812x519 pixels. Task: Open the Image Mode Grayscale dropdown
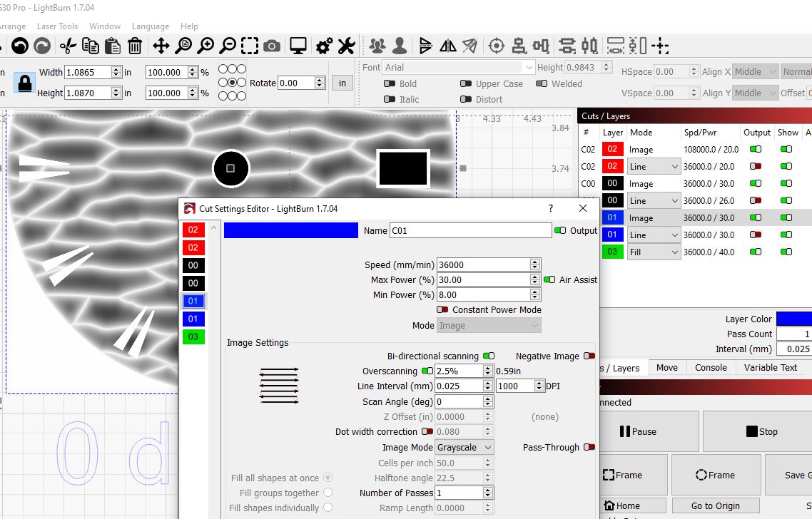pyautogui.click(x=465, y=447)
